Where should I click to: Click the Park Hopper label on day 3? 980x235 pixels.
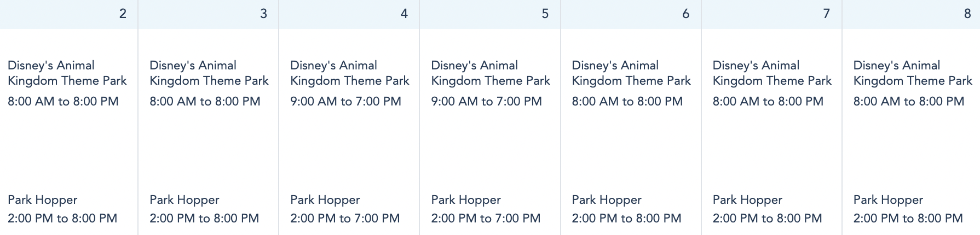click(x=184, y=200)
